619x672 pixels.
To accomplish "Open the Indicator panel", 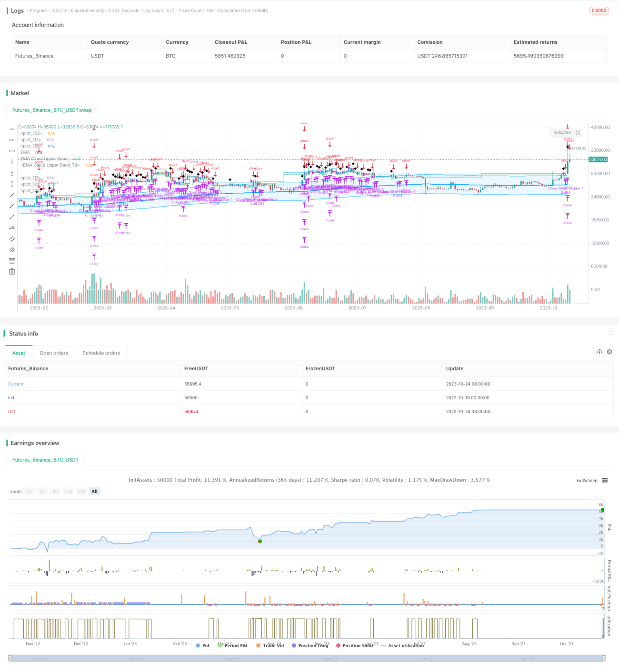I will point(562,133).
